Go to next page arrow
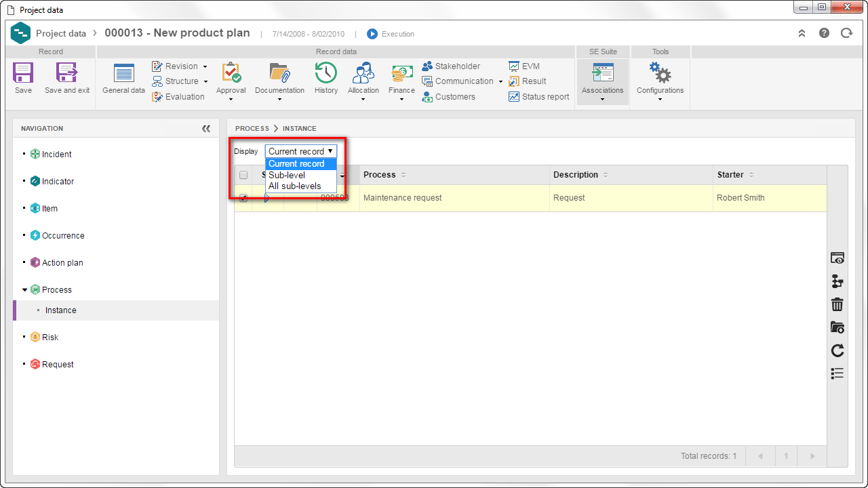Viewport: 868px width, 488px height. click(x=812, y=456)
